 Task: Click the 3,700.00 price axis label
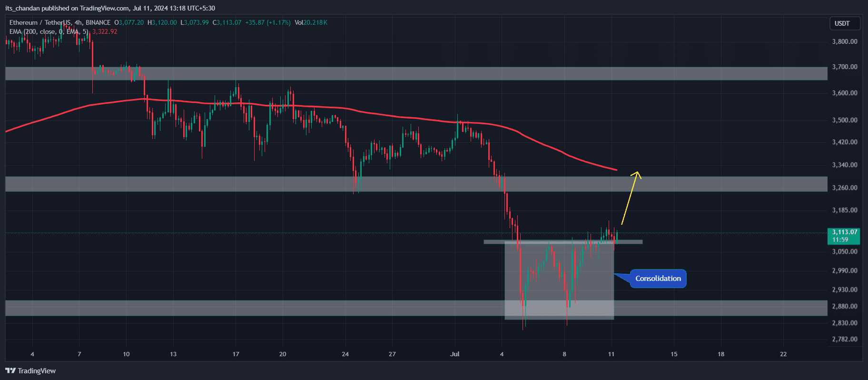tap(845, 67)
